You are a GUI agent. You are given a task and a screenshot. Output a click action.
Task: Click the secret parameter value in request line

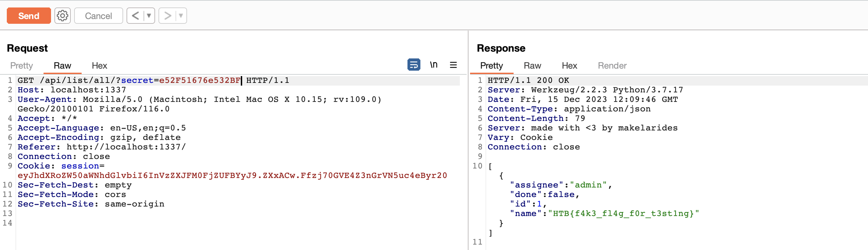coord(200,81)
